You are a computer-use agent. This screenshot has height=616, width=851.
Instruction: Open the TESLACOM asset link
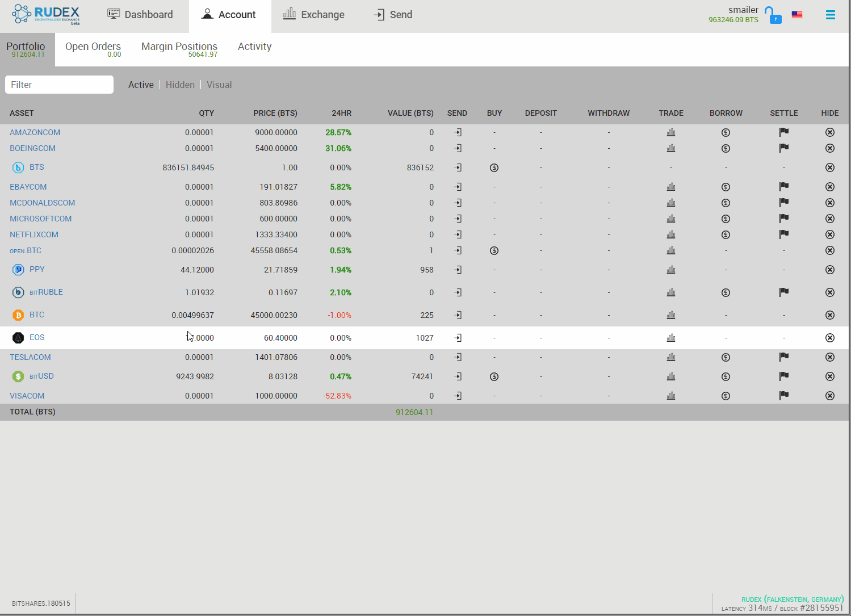(30, 357)
